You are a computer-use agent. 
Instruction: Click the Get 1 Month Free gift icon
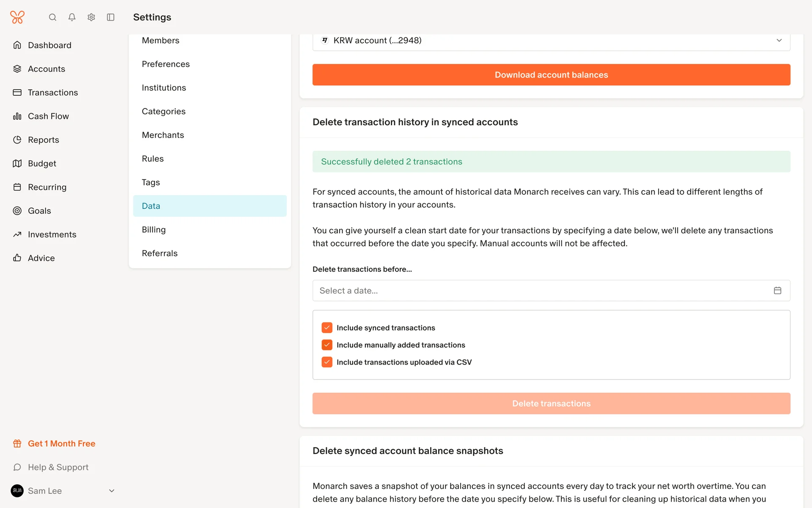[x=17, y=444]
